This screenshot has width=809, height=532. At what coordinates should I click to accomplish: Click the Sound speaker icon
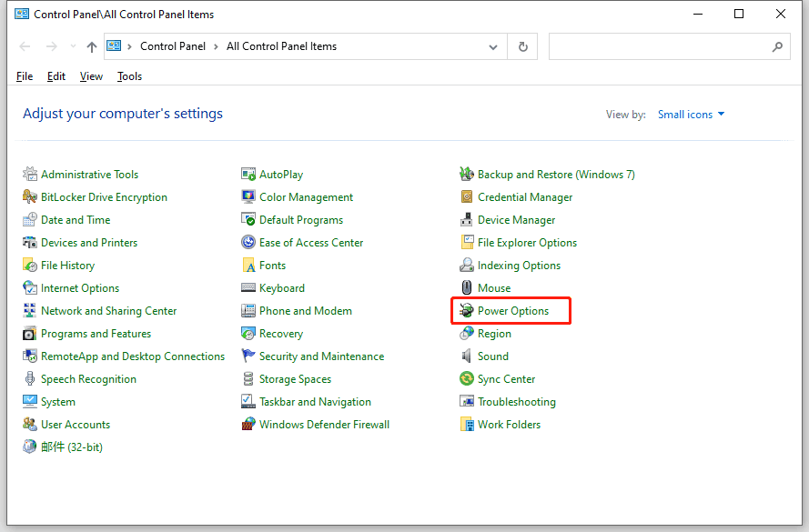(467, 356)
